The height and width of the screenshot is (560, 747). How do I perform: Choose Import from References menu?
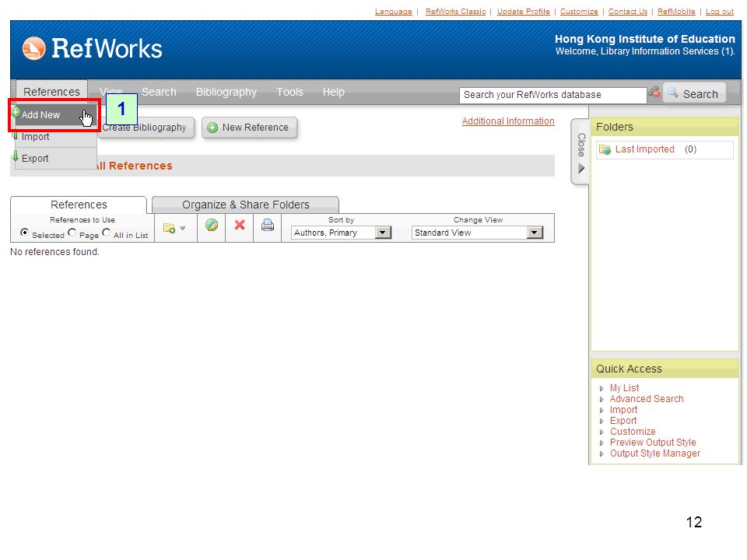pyautogui.click(x=54, y=137)
